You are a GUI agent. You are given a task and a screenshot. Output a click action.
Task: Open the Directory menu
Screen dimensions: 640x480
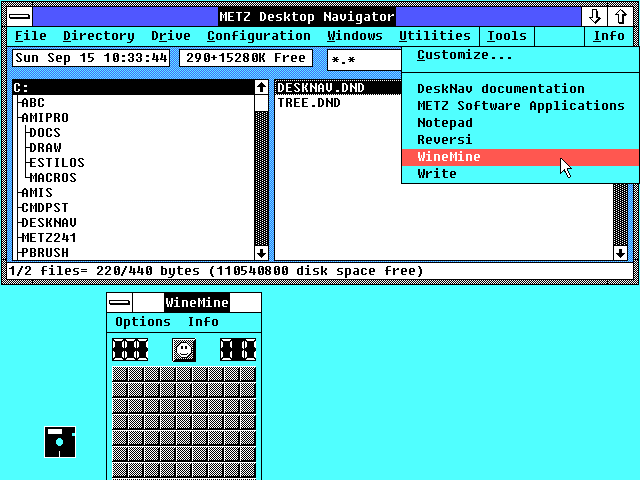pos(99,36)
